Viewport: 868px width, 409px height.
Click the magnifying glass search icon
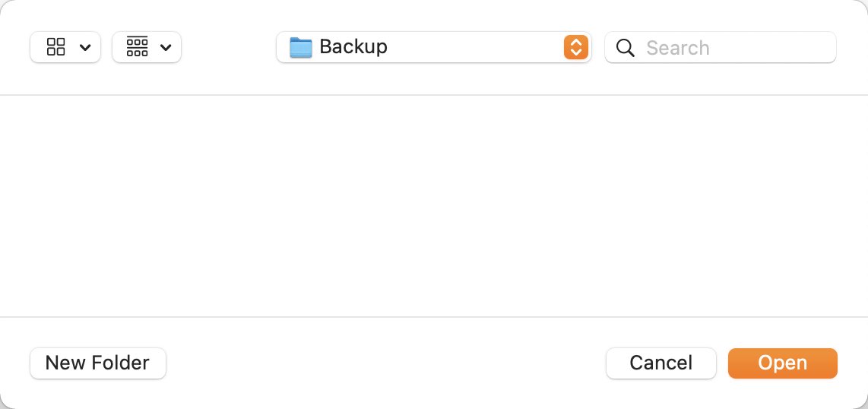click(625, 48)
